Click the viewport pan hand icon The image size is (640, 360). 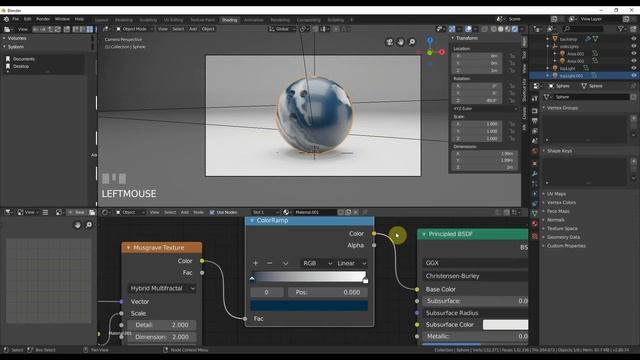[x=401, y=42]
